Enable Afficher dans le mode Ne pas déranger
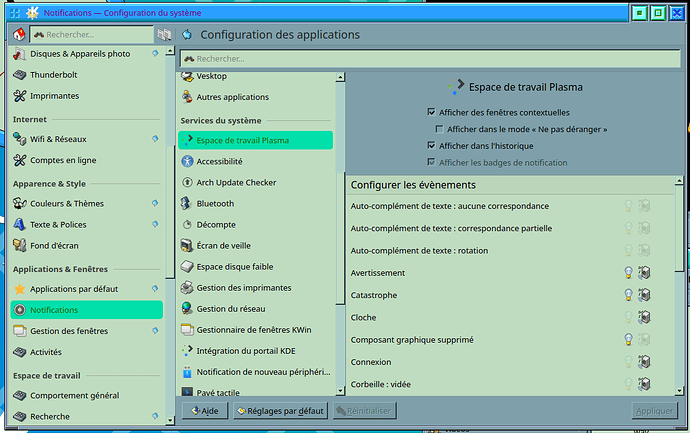Image resolution: width=690 pixels, height=433 pixels. point(439,129)
